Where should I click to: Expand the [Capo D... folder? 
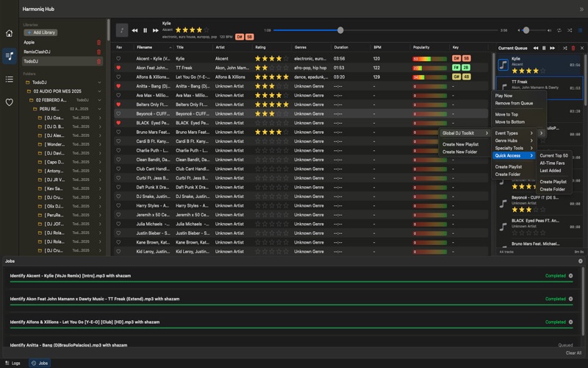point(100,162)
